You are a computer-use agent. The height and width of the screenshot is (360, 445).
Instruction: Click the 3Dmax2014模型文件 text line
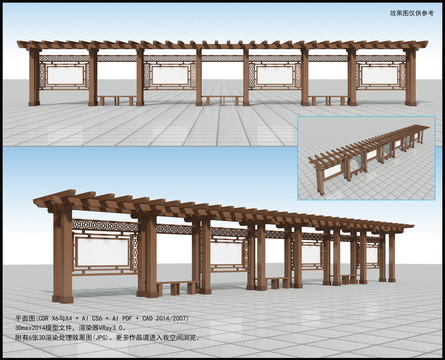[x=71, y=328]
